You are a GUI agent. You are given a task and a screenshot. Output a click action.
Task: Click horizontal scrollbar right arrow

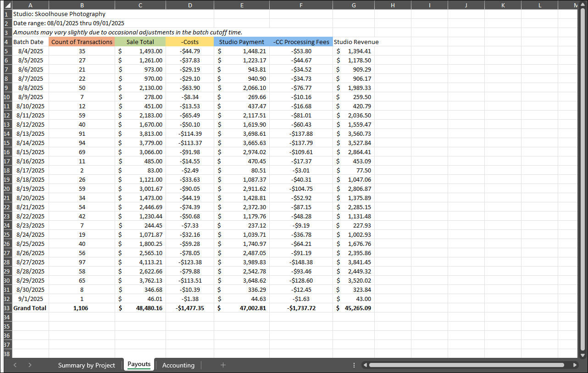tap(575, 365)
